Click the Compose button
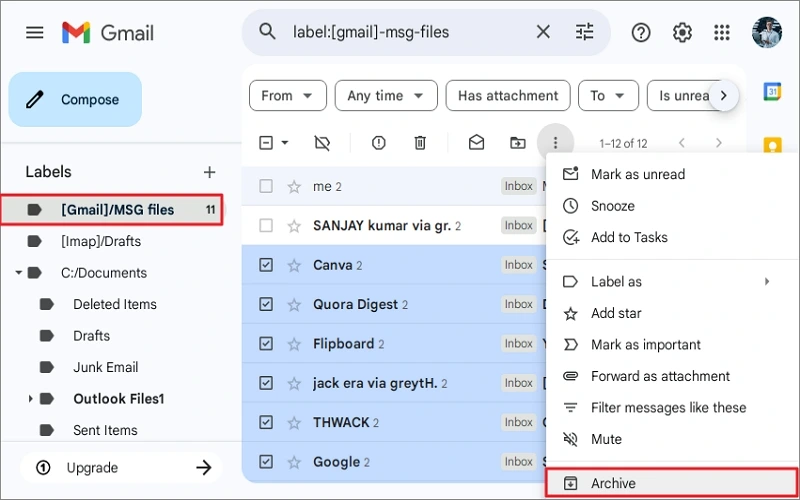The height and width of the screenshot is (500, 800). [x=75, y=100]
